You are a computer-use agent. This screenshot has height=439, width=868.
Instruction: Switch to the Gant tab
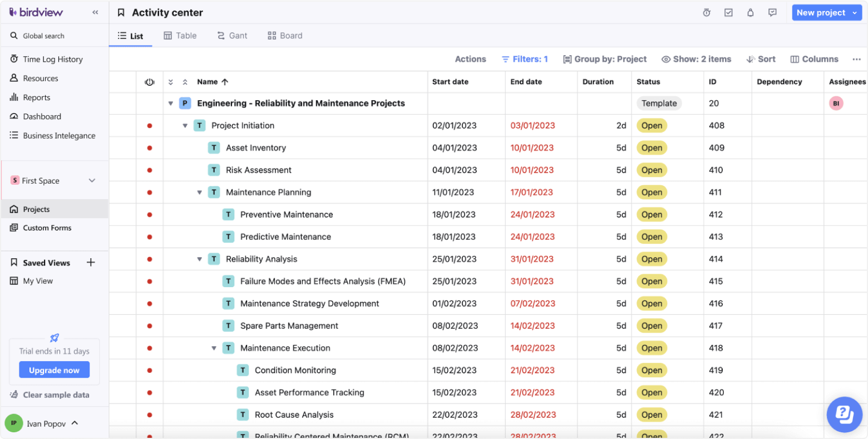232,36
